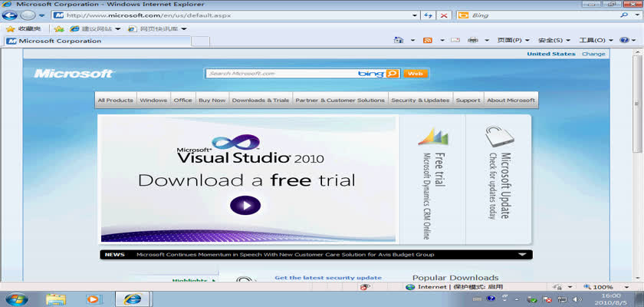Click the Refresh page icon
The width and height of the screenshot is (644, 307).
[429, 15]
